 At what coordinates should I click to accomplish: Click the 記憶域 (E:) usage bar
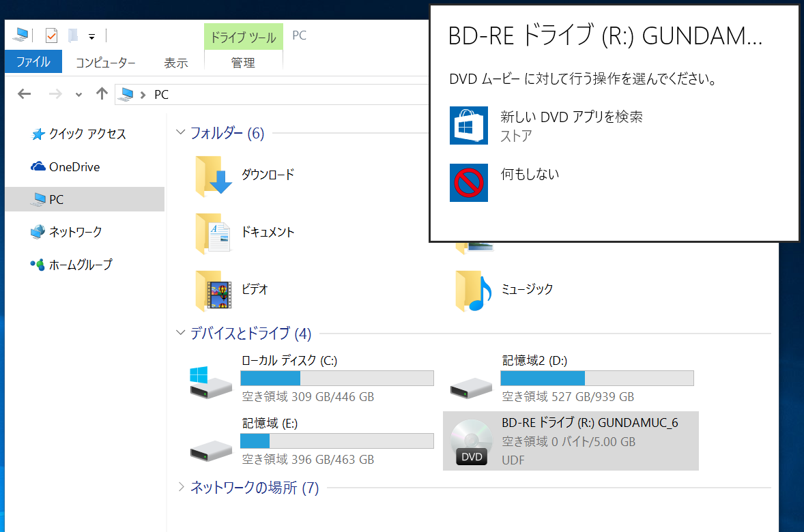tap(337, 441)
